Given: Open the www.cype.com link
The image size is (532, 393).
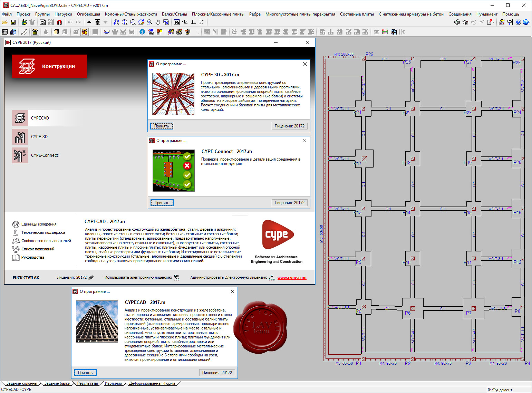Looking at the screenshot, I should pos(292,278).
